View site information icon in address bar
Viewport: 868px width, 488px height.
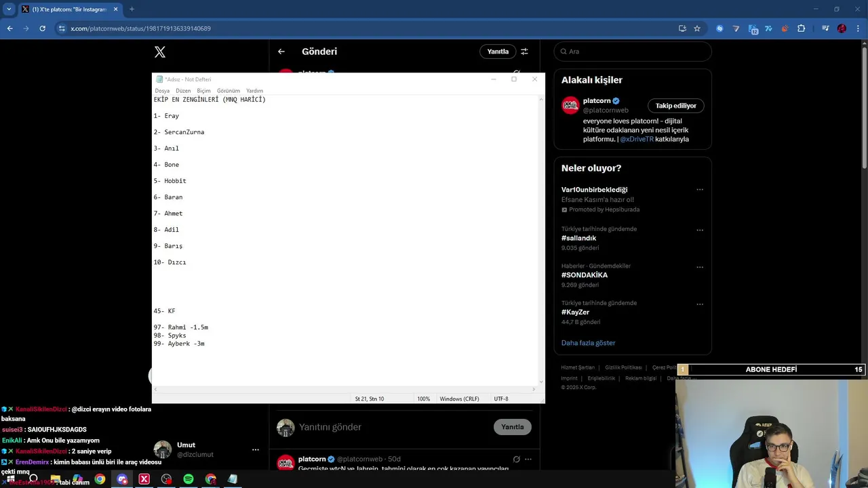[62, 28]
